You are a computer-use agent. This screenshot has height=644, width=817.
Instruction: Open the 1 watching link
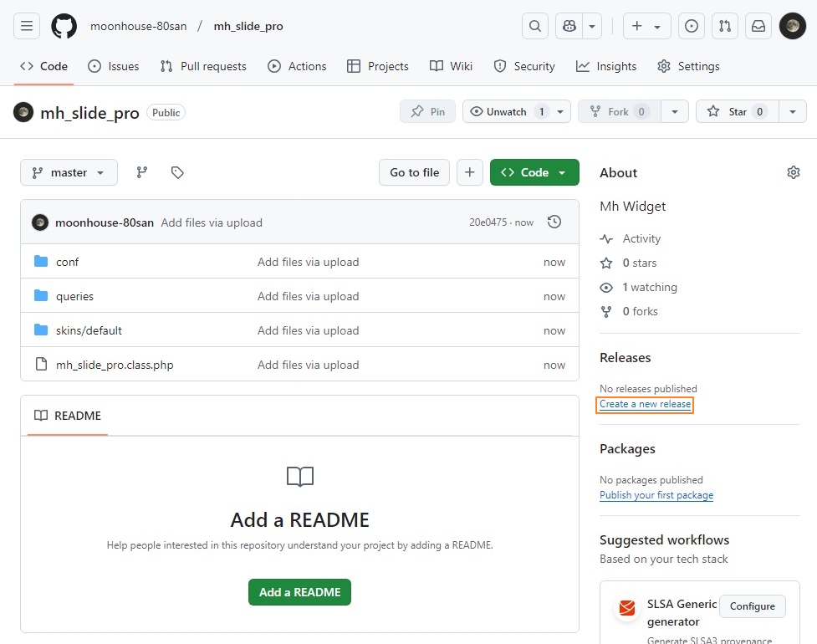[x=639, y=287]
